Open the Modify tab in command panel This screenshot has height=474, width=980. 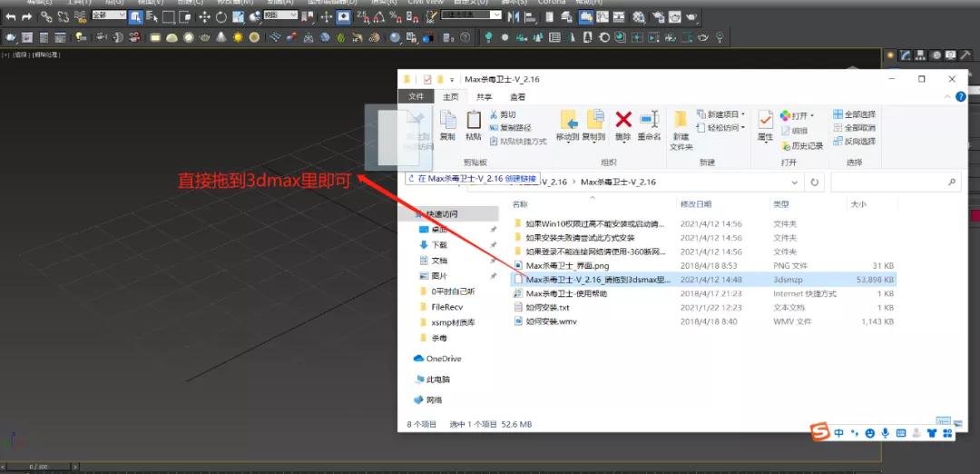pyautogui.click(x=906, y=55)
